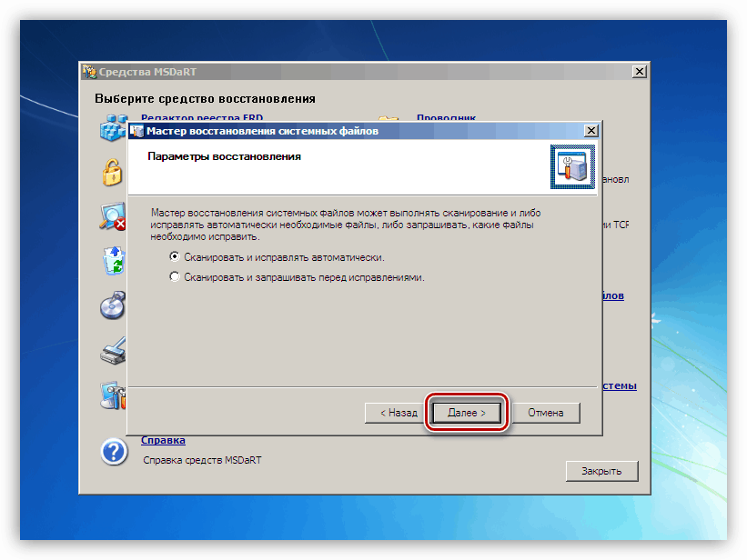Open the Locksmith padlock icon

[x=113, y=172]
